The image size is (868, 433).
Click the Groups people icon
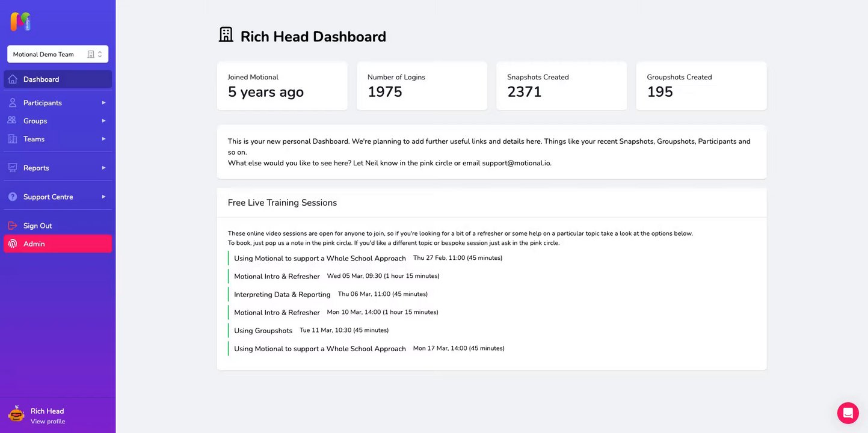[x=13, y=121]
